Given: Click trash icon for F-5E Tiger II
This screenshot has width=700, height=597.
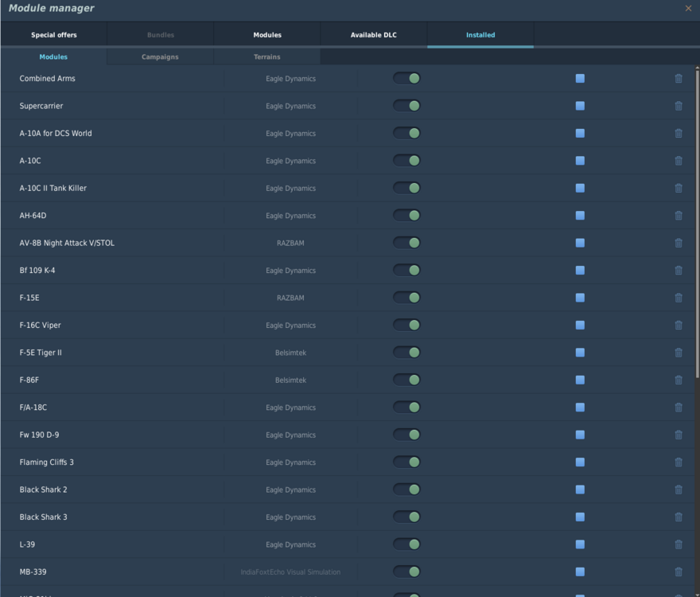Looking at the screenshot, I should (678, 353).
